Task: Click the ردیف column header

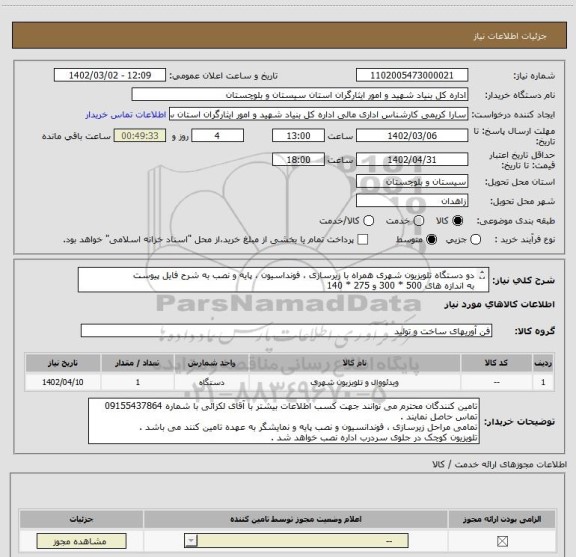Action: click(x=543, y=363)
